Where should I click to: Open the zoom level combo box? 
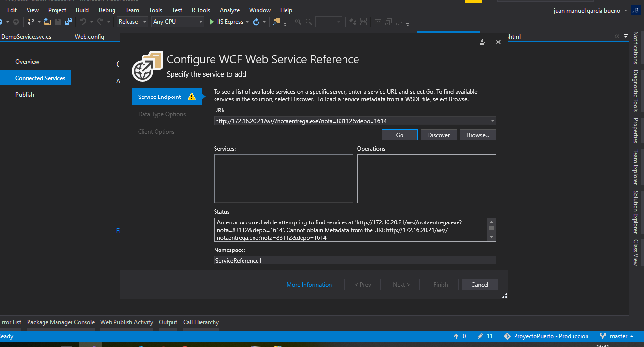tap(329, 22)
